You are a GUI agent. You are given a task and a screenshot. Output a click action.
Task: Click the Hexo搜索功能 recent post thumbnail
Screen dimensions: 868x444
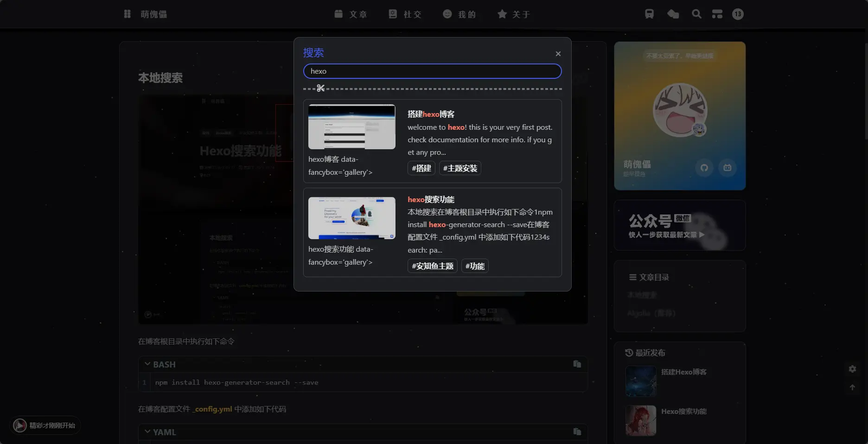pyautogui.click(x=641, y=420)
